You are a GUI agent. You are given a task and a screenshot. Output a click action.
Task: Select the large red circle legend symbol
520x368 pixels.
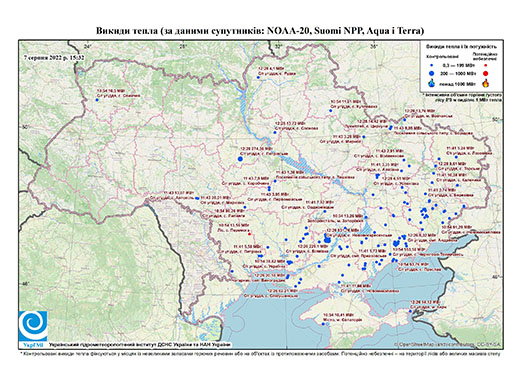(x=485, y=74)
